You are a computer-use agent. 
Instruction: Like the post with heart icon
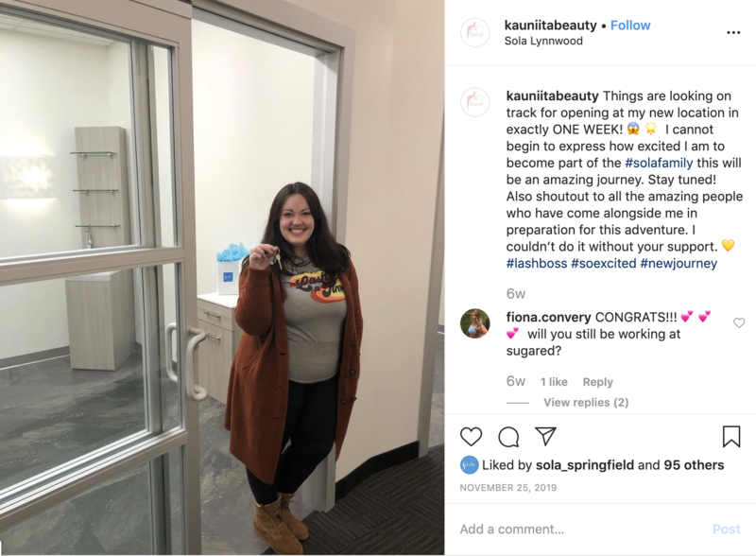point(471,437)
